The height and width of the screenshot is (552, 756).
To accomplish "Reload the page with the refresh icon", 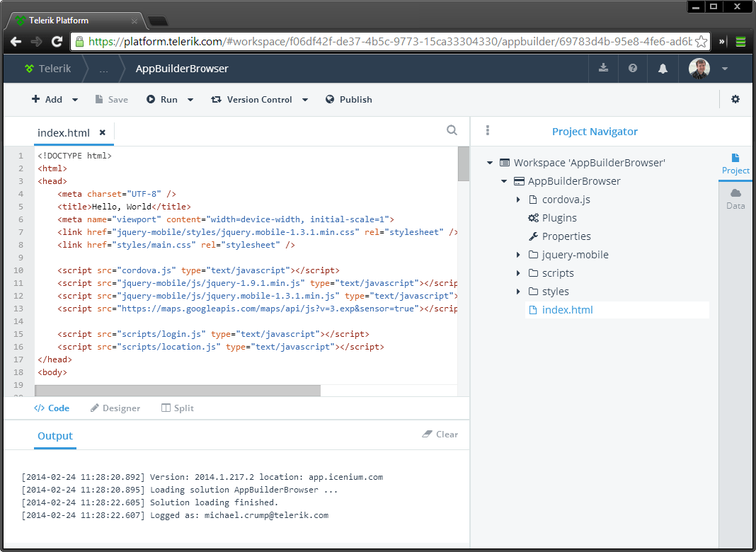I will 57,42.
